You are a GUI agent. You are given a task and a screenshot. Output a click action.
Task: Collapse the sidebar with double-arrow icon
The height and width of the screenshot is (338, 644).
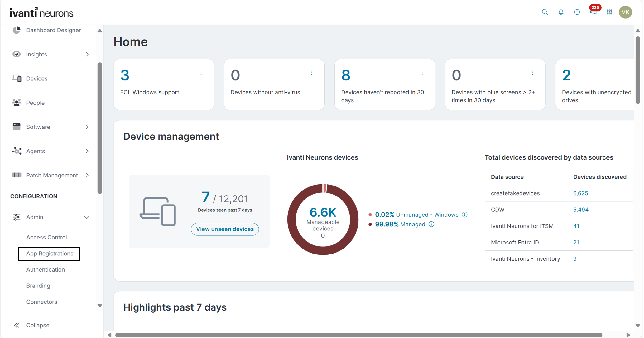tap(17, 325)
